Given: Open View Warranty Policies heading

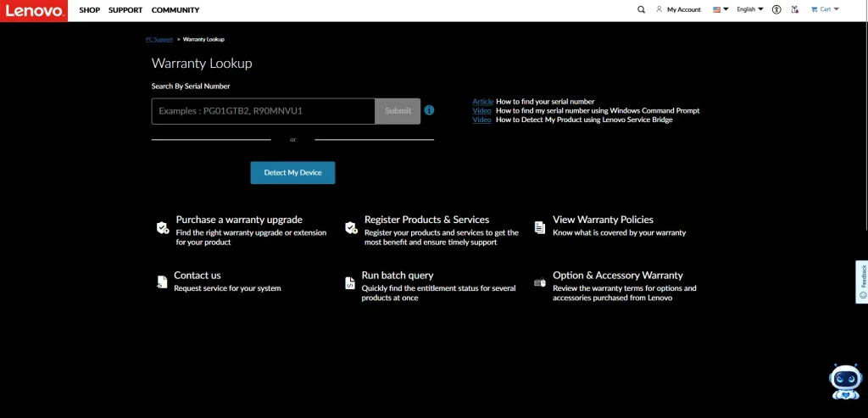Looking at the screenshot, I should coord(603,220).
